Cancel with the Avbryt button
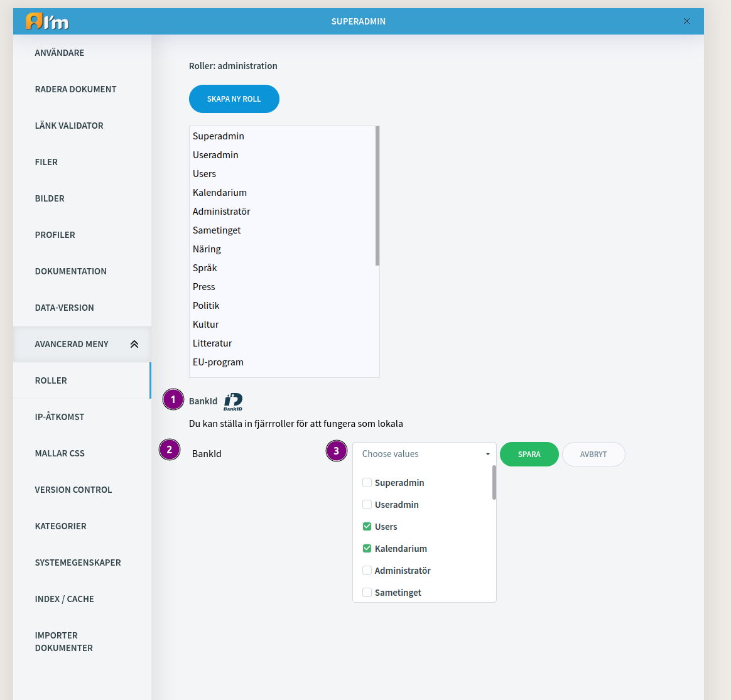Viewport: 731px width, 700px height. click(593, 454)
